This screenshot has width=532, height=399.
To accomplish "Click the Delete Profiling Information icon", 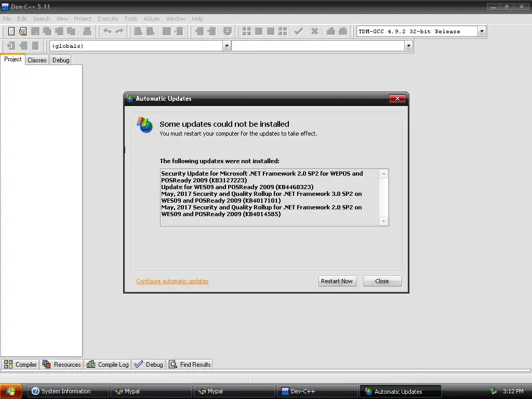I will [x=343, y=31].
